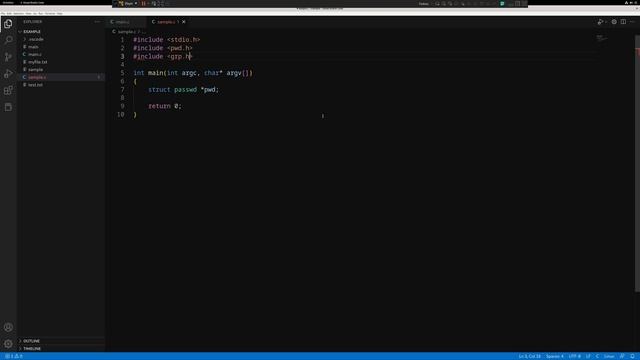Click the errors and warnings status indicator
Image resolution: width=640 pixels, height=360 pixels.
(14, 356)
